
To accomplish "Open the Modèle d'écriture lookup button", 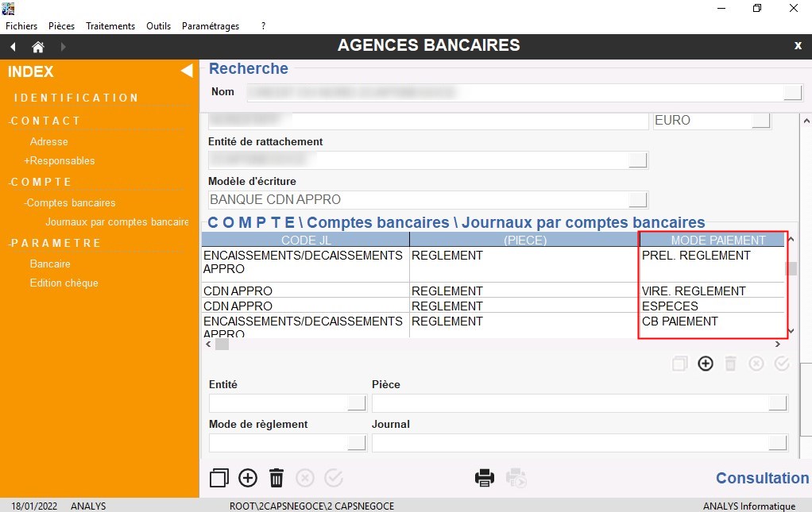I will 638,200.
